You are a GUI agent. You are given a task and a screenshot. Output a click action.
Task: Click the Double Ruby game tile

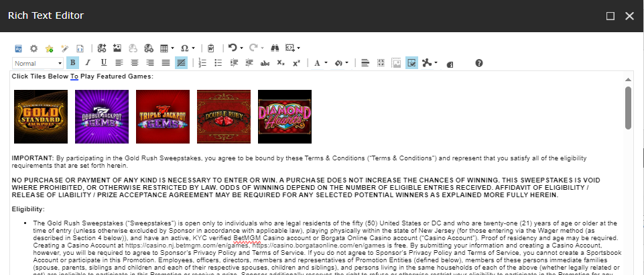pos(224,117)
